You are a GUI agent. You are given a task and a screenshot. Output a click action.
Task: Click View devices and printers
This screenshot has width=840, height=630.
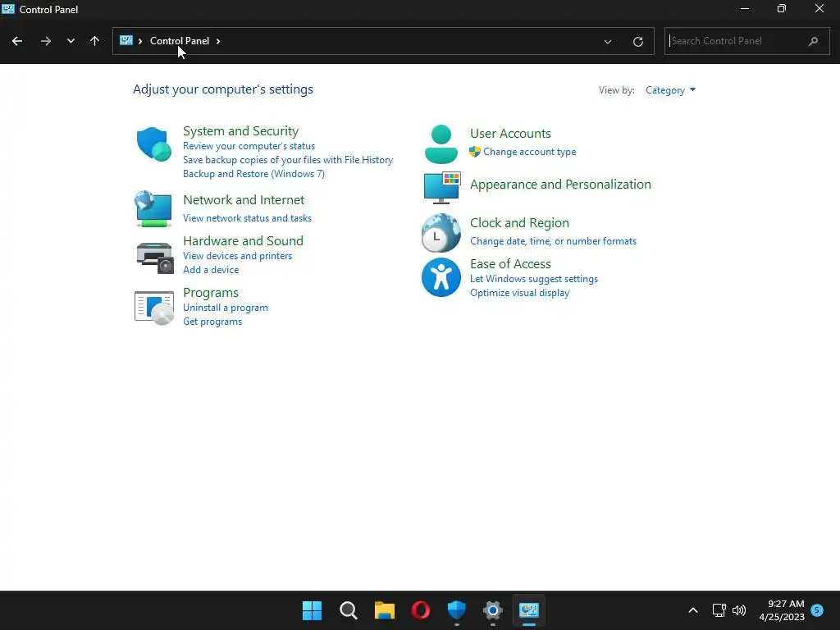[x=237, y=256]
